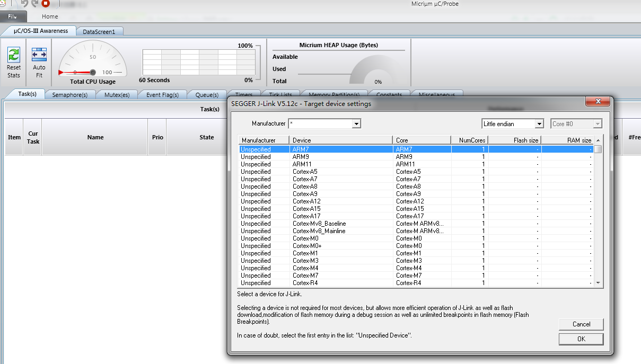This screenshot has height=364, width=641.
Task: Close the J-Link Target device settings dialog
Action: pyautogui.click(x=598, y=102)
